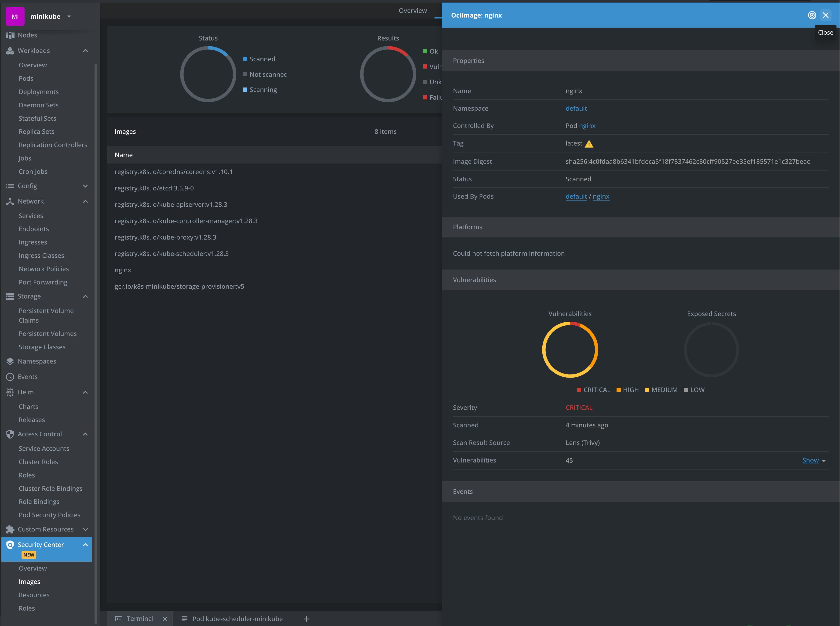This screenshot has width=840, height=626.
Task: Close the Terminal tab with X
Action: pyautogui.click(x=165, y=619)
